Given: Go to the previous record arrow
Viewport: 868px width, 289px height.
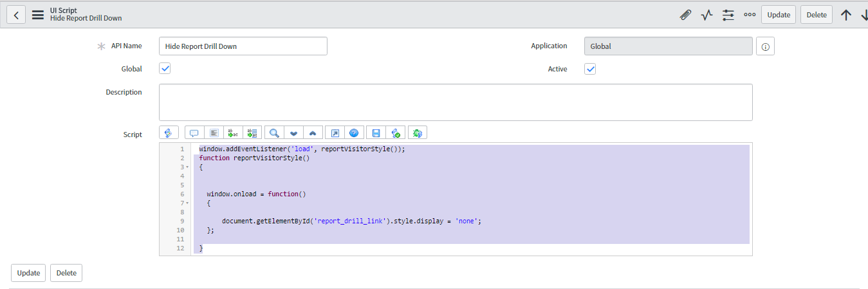Looking at the screenshot, I should 846,15.
